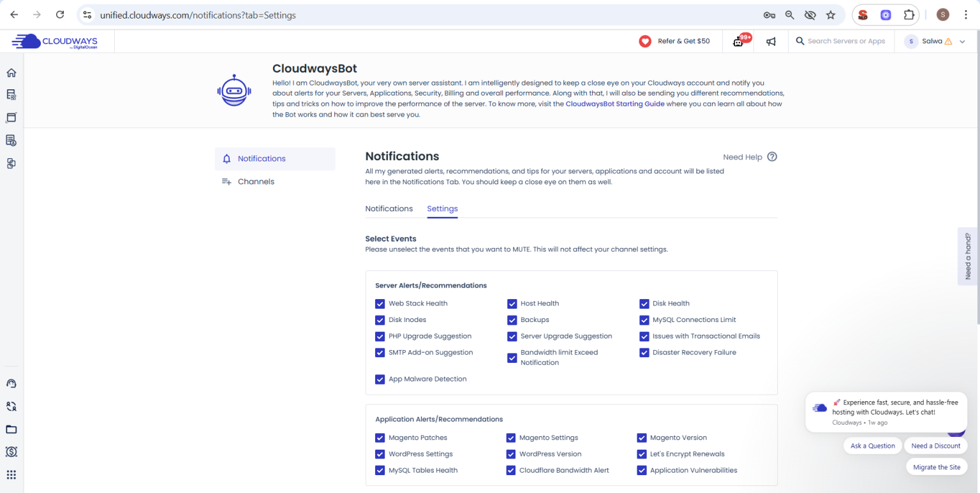
Task: Click the Migrate the Site button
Action: coord(936,467)
